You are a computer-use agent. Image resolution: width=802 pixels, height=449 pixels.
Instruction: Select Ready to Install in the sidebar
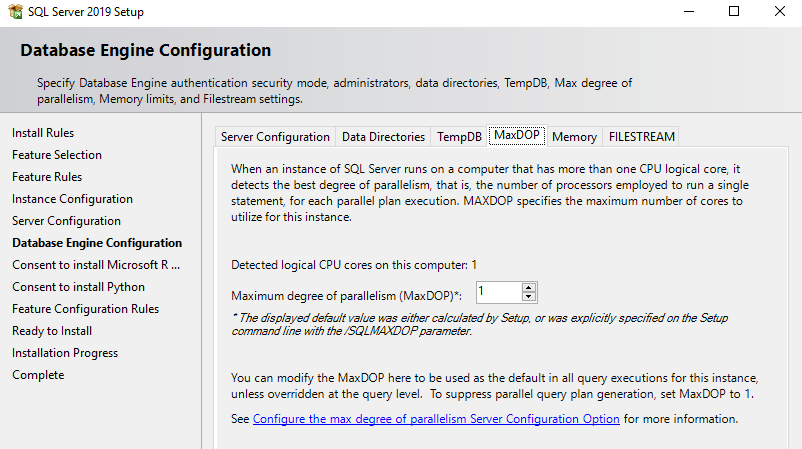52,331
